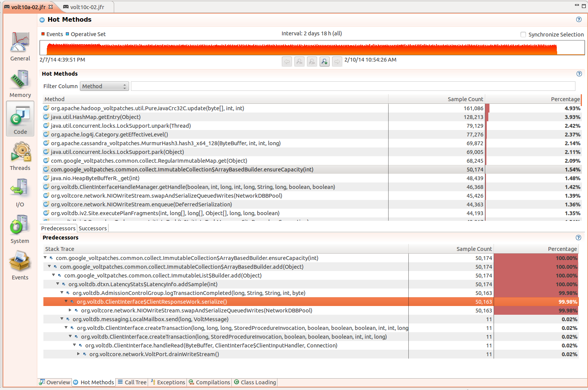Viewport: 588px width, 390px height.
Task: Click the method icon beside LockSupport.unpark row
Action: 46,126
